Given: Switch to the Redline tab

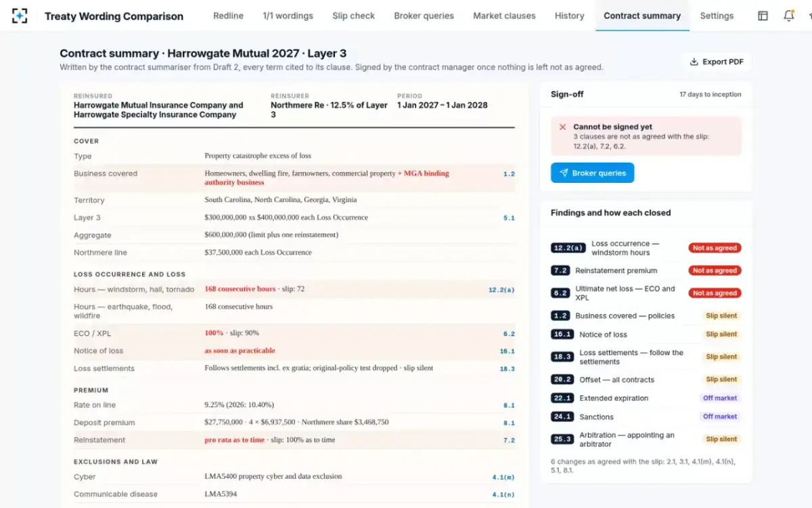Looking at the screenshot, I should coord(228,16).
